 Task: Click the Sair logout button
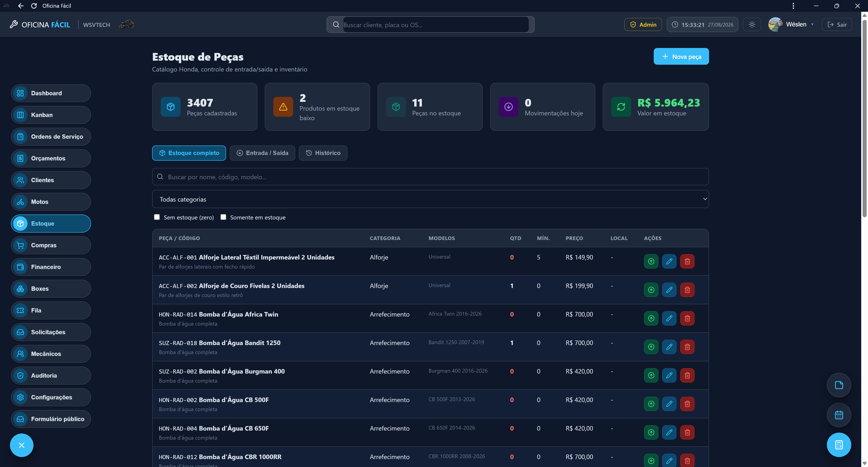coord(837,25)
